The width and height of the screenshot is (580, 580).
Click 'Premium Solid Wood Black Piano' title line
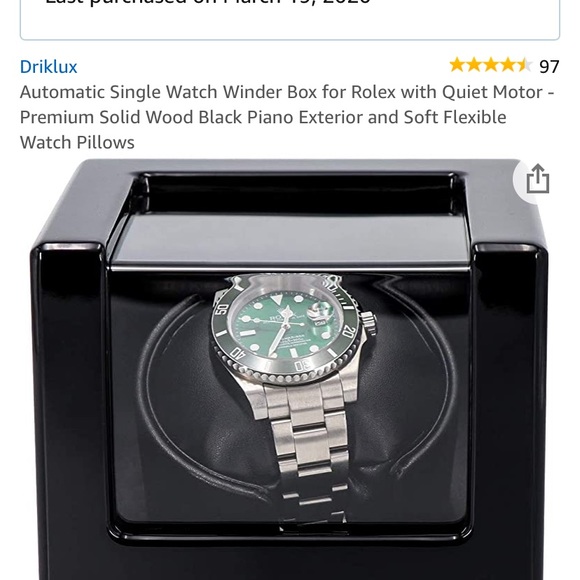[263, 117]
